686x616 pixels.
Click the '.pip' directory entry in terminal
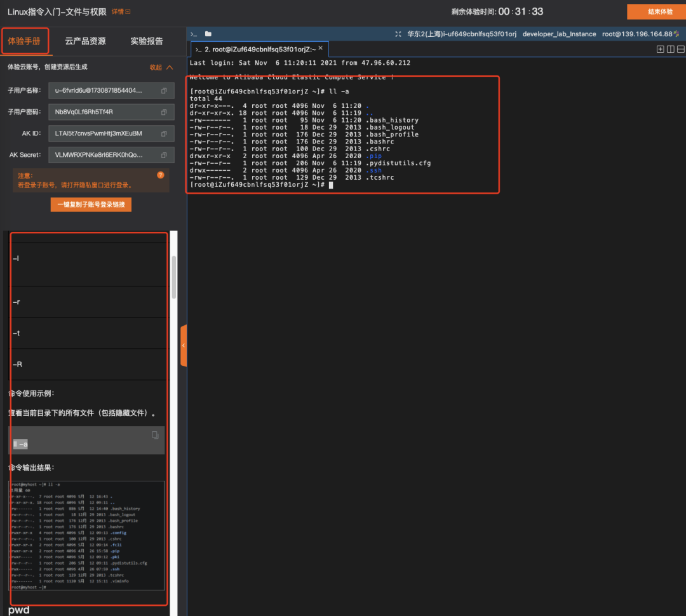(373, 156)
